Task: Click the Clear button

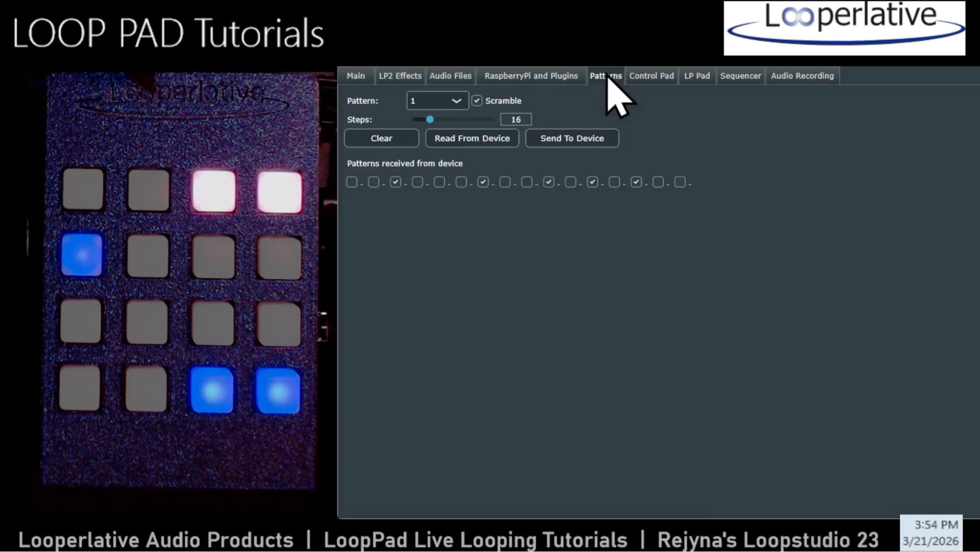Action: point(381,138)
